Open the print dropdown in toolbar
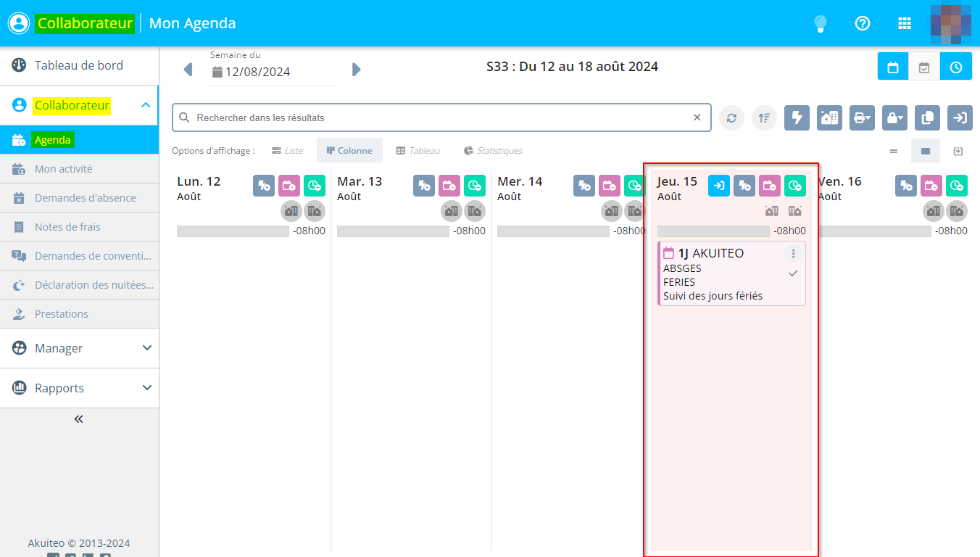Viewport: 980px width, 557px height. coord(862,117)
